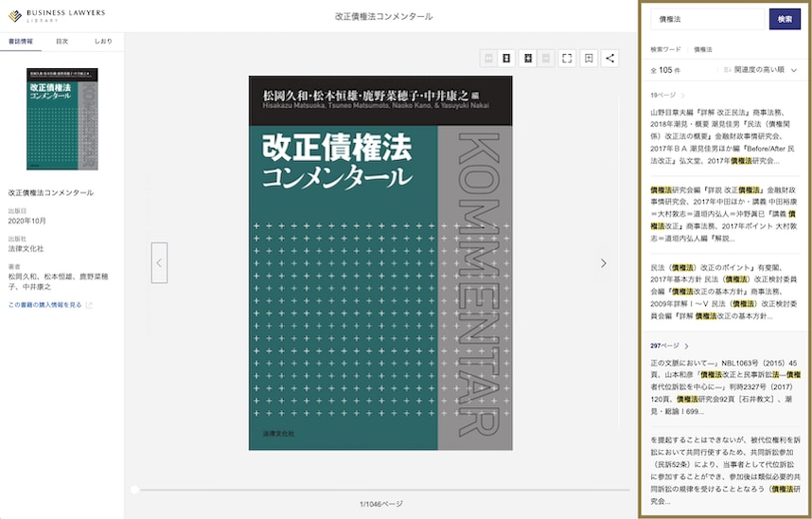Click result snippet starting 正の文脈において
This screenshot has height=519, width=812.
[725, 387]
